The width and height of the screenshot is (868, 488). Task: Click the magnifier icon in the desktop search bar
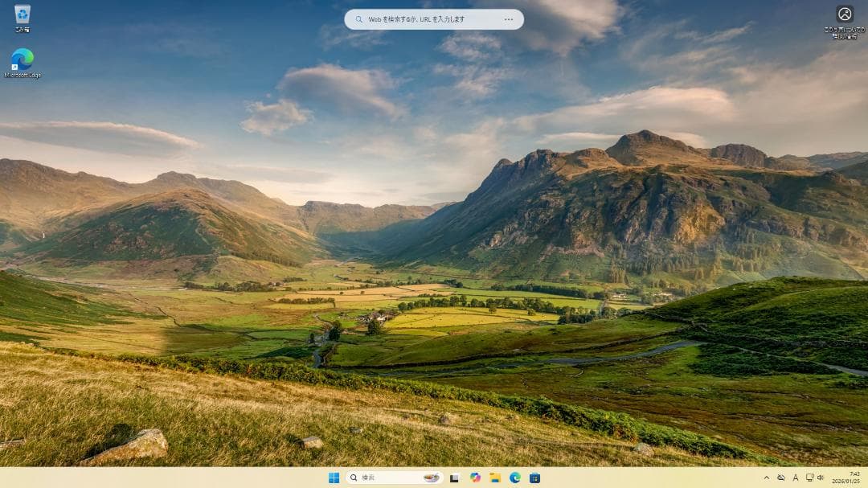point(359,18)
